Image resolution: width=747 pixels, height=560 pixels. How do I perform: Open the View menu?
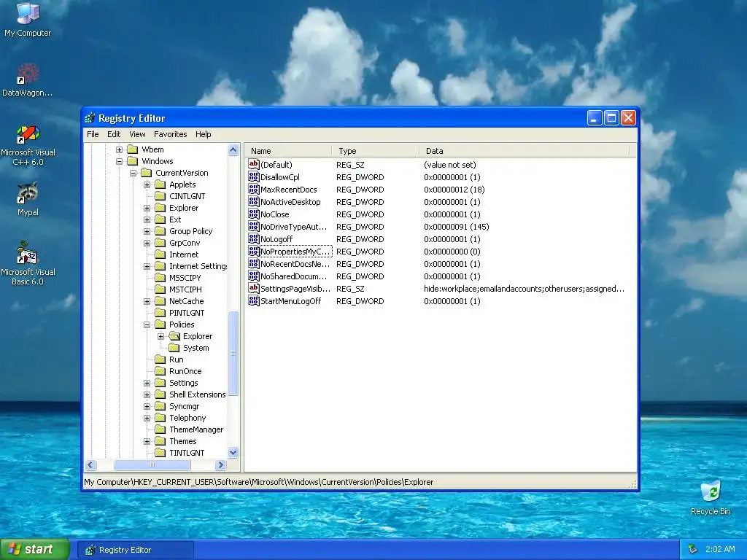[x=137, y=134]
